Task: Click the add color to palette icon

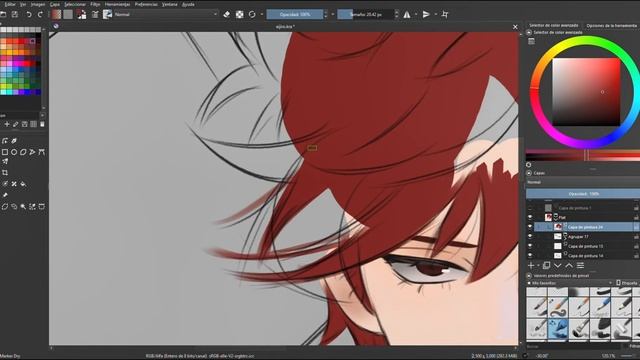Action: coord(7,124)
